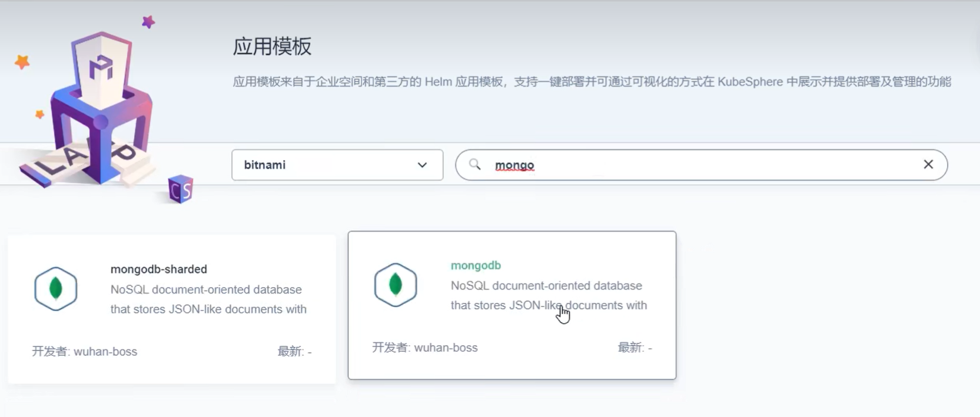Click the 最新 label on mongodb-sharded card
The height and width of the screenshot is (417, 980).
[294, 351]
